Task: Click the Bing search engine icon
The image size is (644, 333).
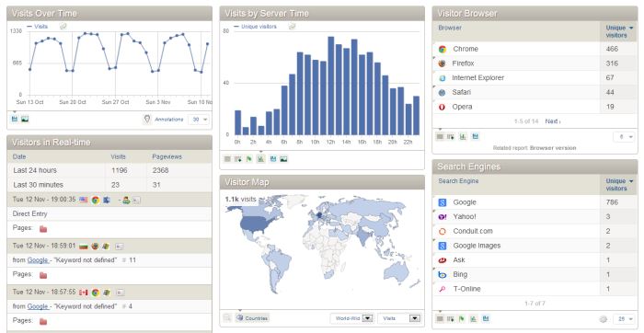Action: coord(442,275)
